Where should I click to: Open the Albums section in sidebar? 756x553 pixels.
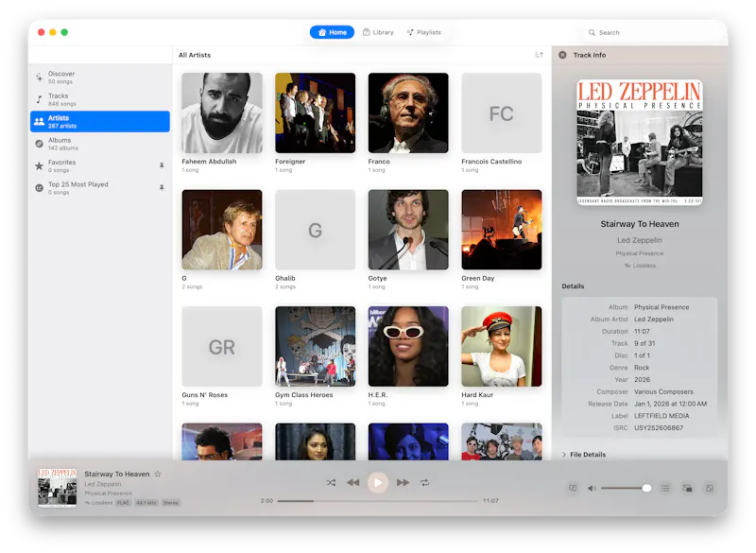(100, 144)
